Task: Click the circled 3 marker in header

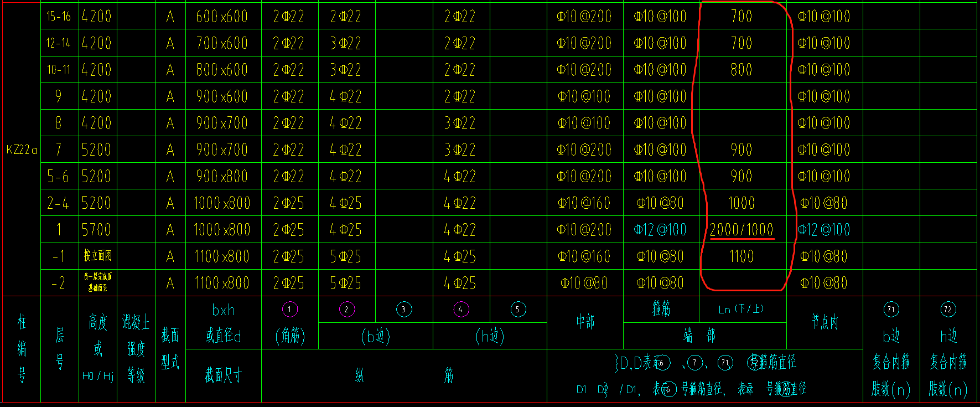Action: point(404,309)
